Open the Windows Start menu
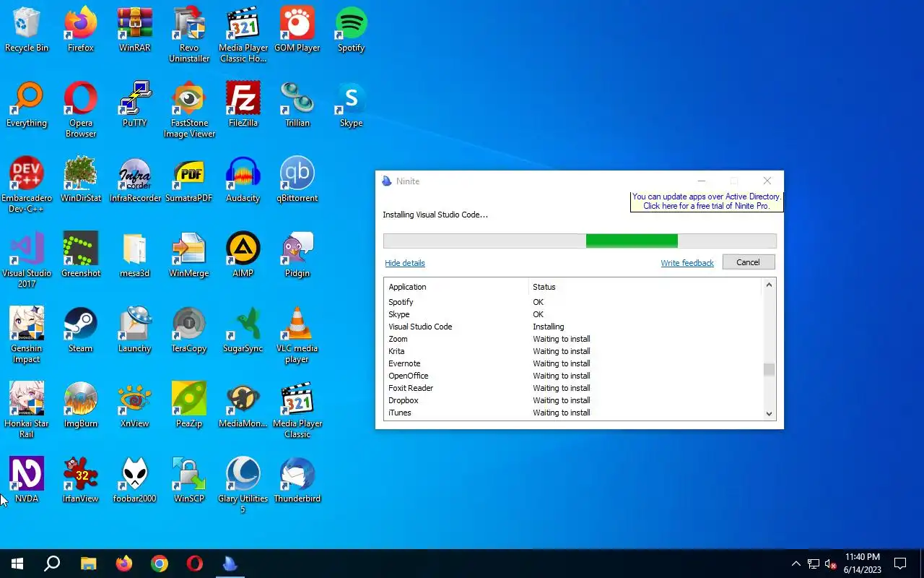Image resolution: width=924 pixels, height=578 pixels. point(17,564)
